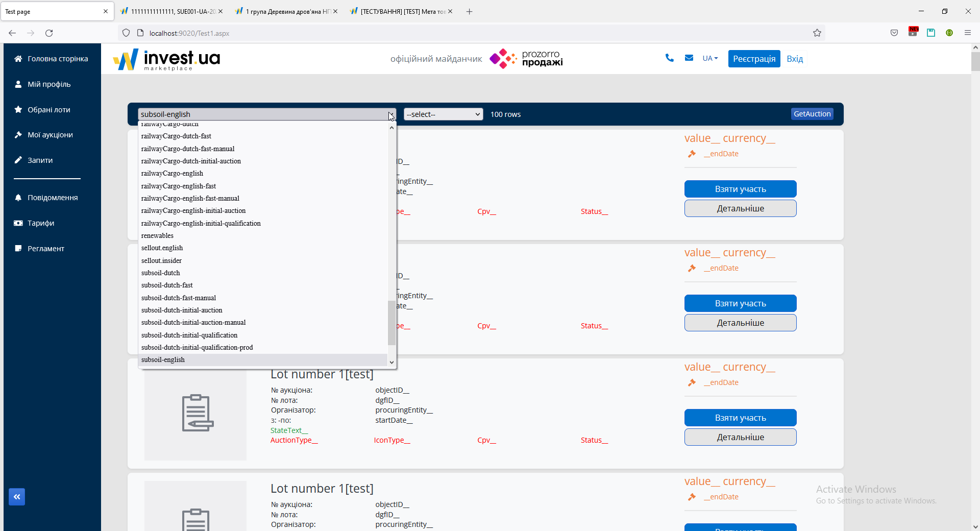Viewport: 980px width, 531px height.
Task: Open the video extension with the NEW badge
Action: click(913, 32)
